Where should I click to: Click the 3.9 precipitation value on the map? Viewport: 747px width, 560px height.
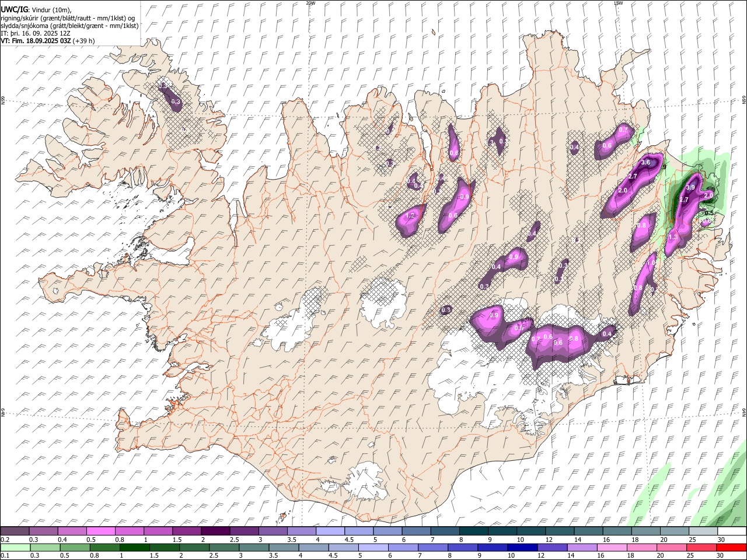click(x=690, y=187)
